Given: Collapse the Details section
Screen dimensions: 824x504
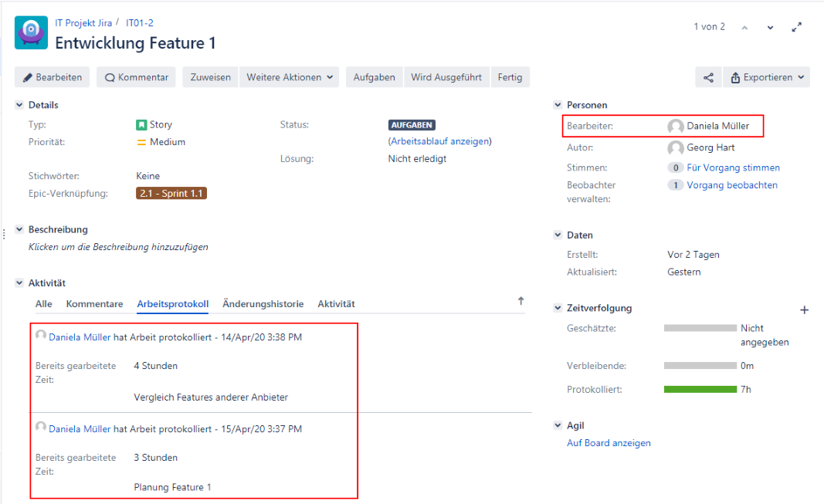Looking at the screenshot, I should [x=19, y=105].
